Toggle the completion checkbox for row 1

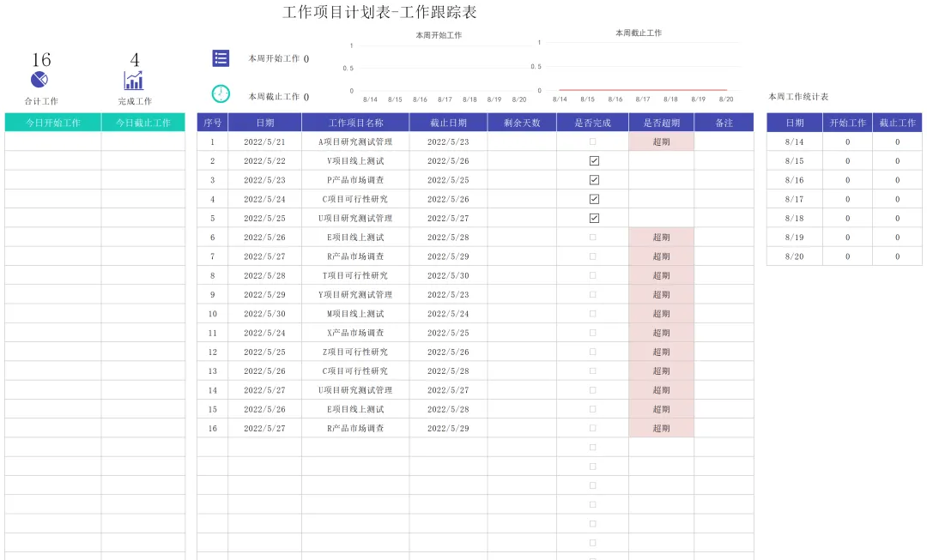[593, 142]
